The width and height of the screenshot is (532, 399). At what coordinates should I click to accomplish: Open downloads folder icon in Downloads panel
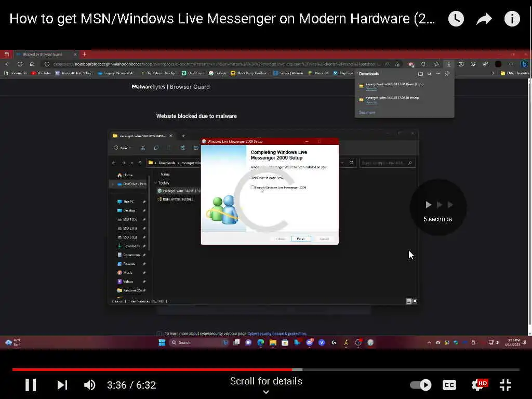(x=420, y=74)
